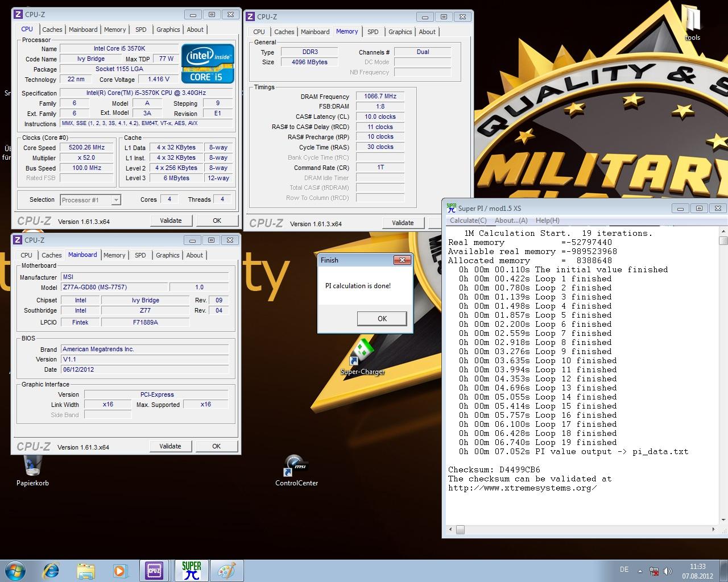Click the Core Voltage 1.416 V value
Viewport: 728px width, 582px height.
click(x=159, y=79)
